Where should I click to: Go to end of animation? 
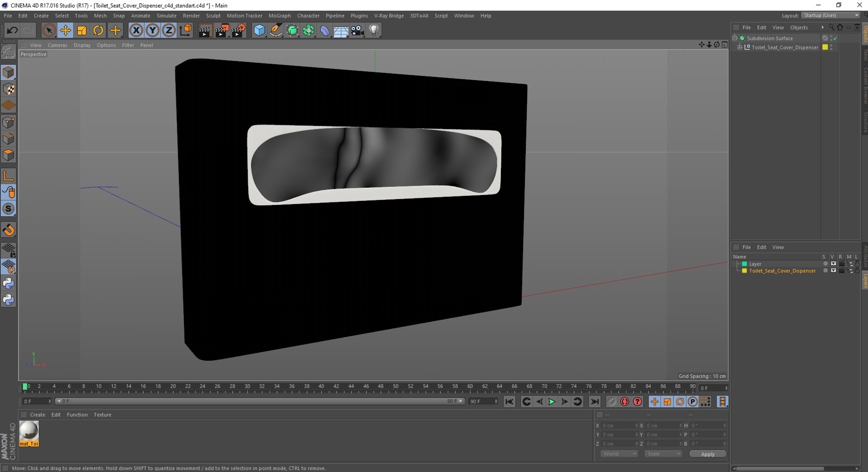[x=594, y=401]
